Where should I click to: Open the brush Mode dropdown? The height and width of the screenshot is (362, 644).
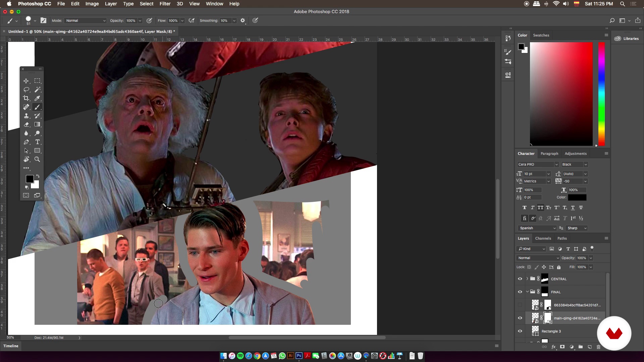pos(85,20)
